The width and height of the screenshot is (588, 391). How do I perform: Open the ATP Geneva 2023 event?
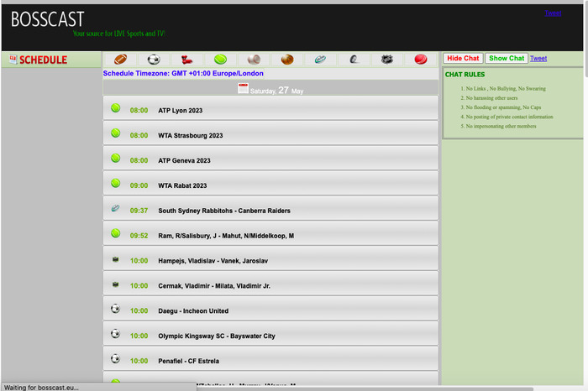pos(270,159)
